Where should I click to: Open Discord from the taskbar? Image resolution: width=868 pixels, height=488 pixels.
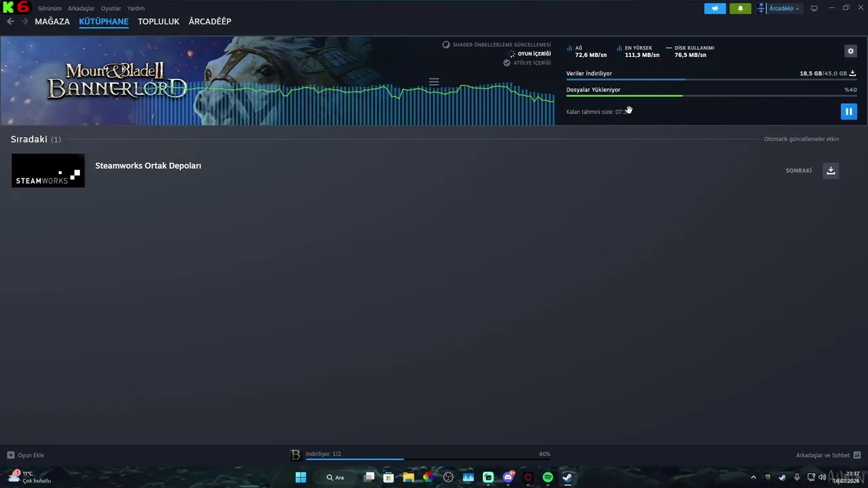(x=508, y=477)
